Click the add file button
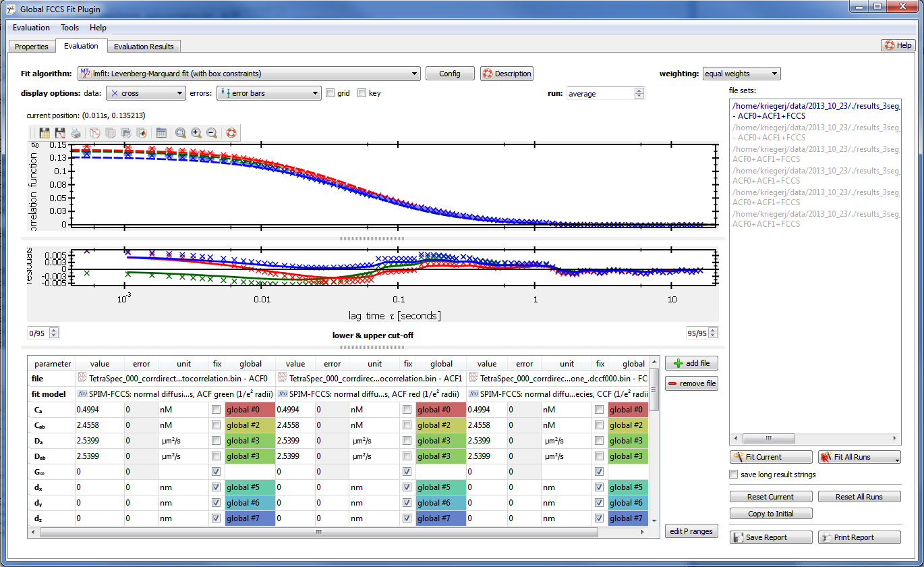The height and width of the screenshot is (567, 924). coord(691,363)
